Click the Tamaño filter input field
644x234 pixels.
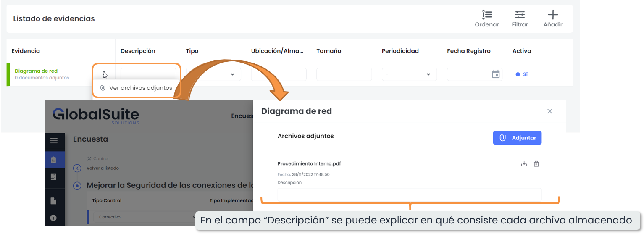(344, 74)
